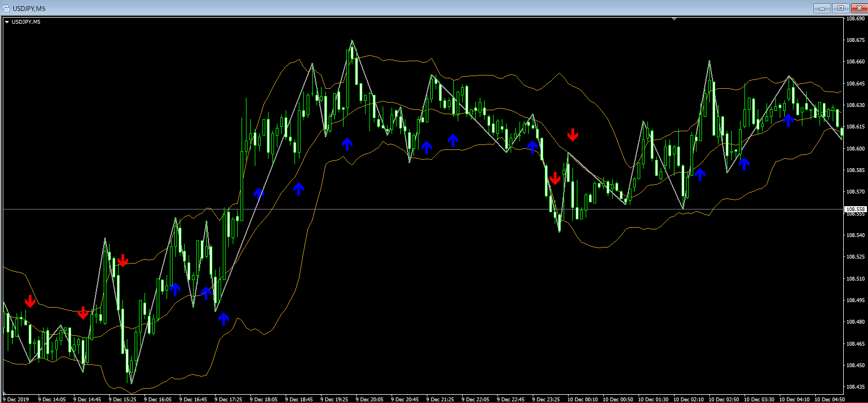Viewport: 868px width, 403px height.
Task: Select the 9 Dec 14:05 time label
Action: 52,400
